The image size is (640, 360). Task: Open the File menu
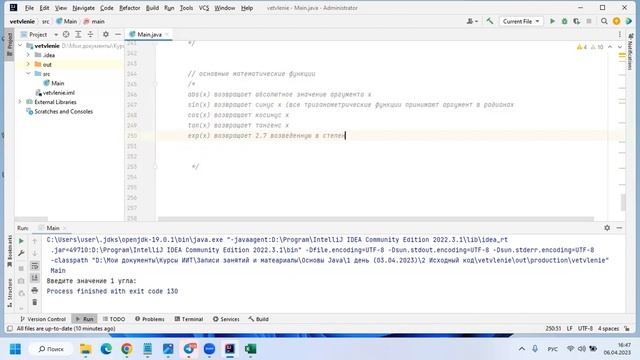click(29, 8)
